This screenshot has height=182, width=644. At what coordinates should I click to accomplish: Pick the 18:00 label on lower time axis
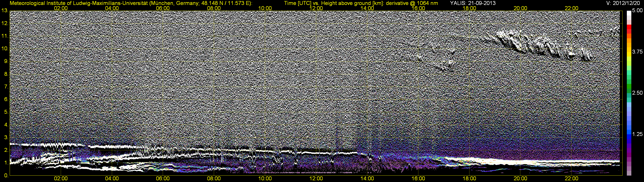coord(469,179)
